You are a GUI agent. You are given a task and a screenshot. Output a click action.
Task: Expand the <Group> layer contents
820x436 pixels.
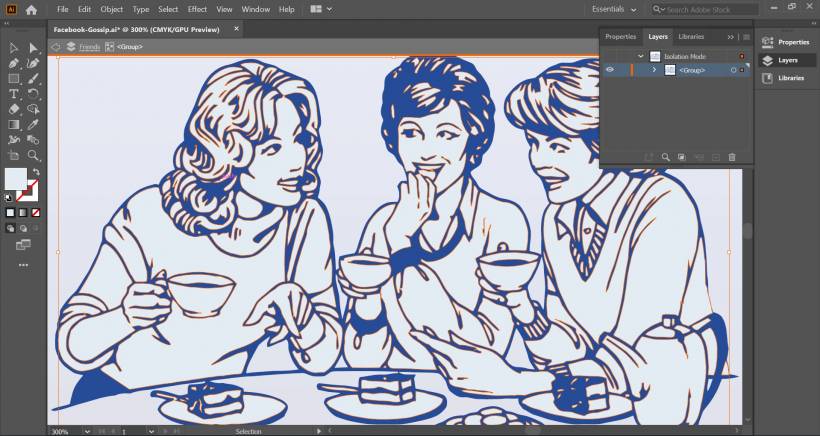point(654,70)
